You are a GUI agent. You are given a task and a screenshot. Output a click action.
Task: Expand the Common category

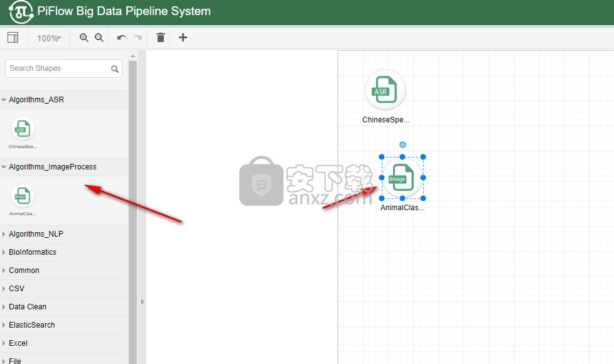pyautogui.click(x=64, y=270)
